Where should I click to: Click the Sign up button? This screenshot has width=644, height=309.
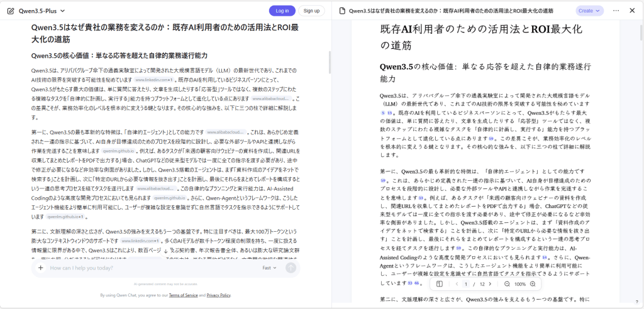[311, 11]
